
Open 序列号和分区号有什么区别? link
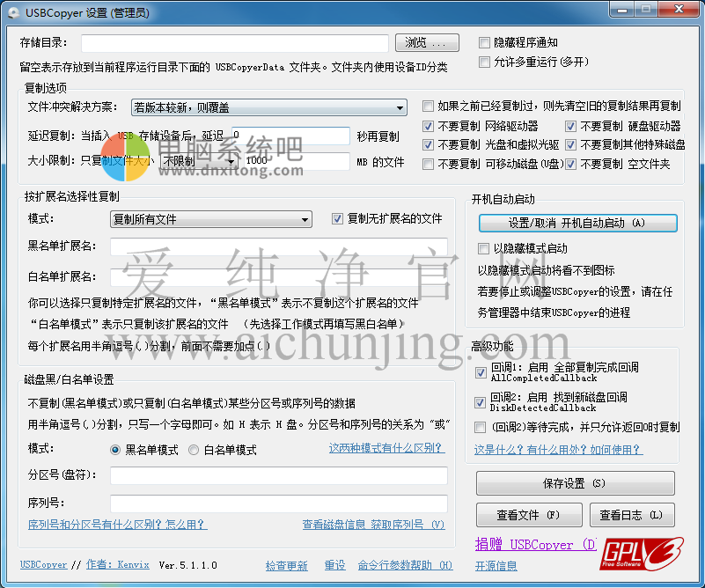117,525
